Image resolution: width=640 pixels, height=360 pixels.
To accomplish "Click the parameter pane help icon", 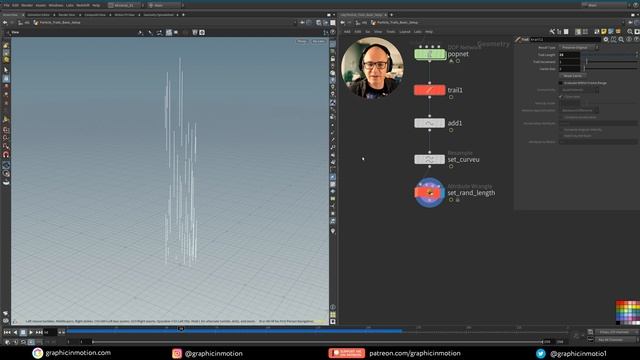I will 636,39.
